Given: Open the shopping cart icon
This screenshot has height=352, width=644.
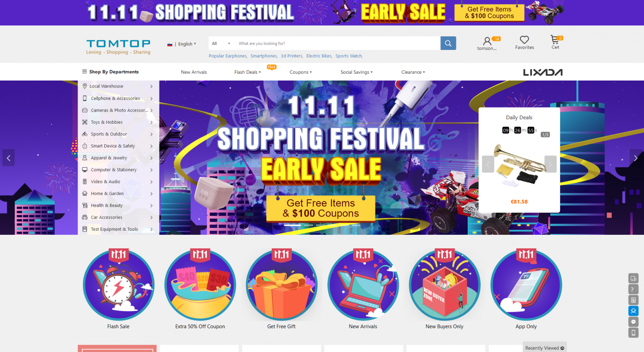Looking at the screenshot, I should 555,39.
